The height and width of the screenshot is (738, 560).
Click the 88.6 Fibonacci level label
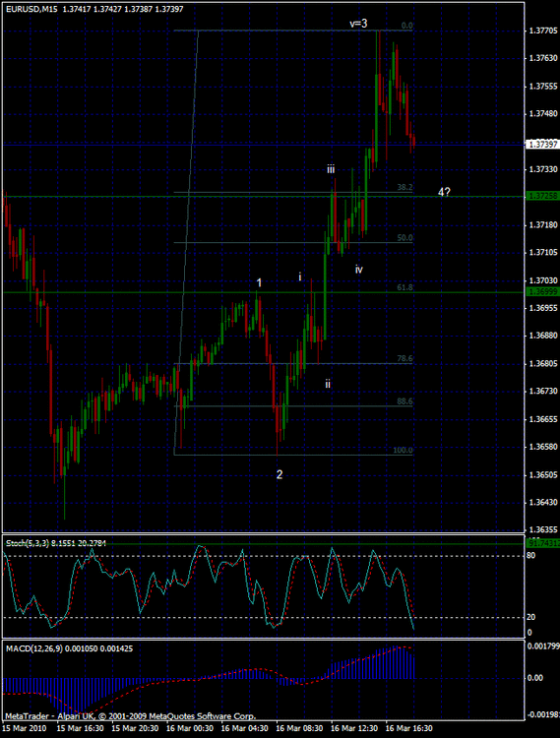404,401
